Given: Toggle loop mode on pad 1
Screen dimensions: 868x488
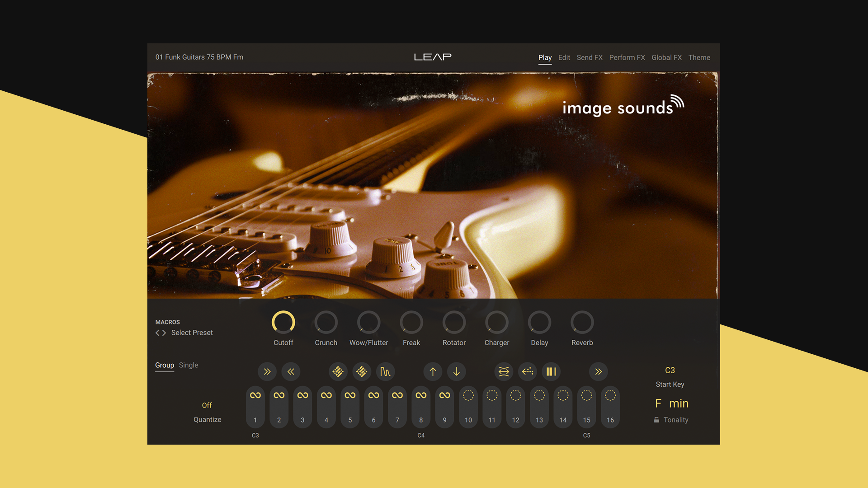Looking at the screenshot, I should point(255,394).
